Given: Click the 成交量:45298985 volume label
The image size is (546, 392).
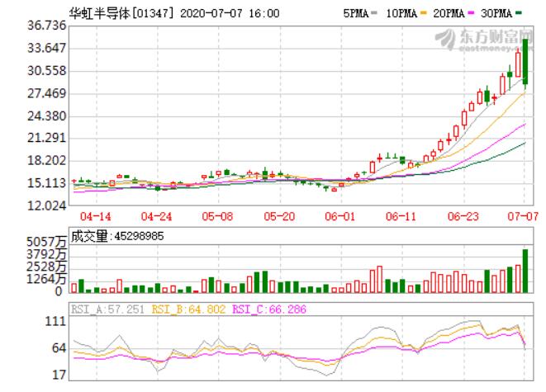Looking at the screenshot, I should (x=117, y=237).
